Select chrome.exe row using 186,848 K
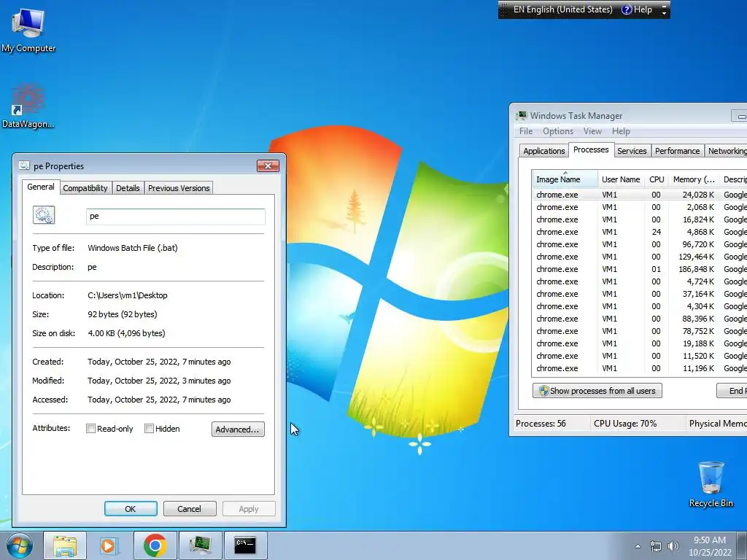 [x=639, y=269]
